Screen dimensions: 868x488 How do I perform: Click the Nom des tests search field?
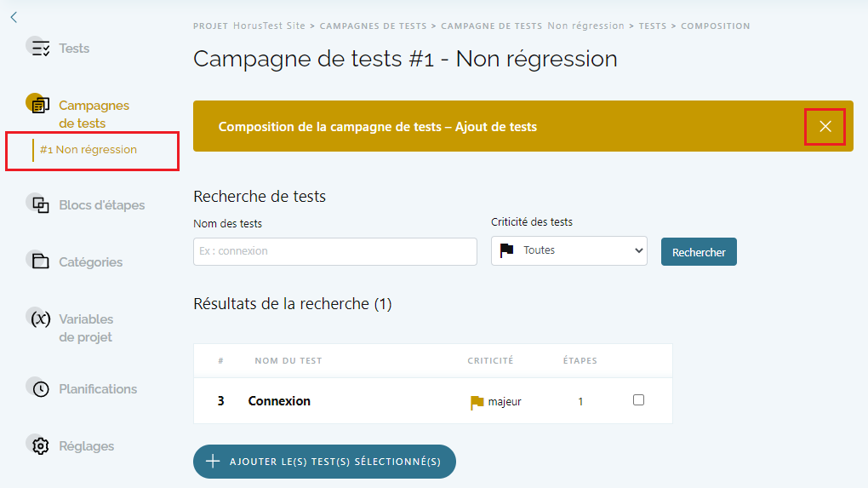point(334,251)
